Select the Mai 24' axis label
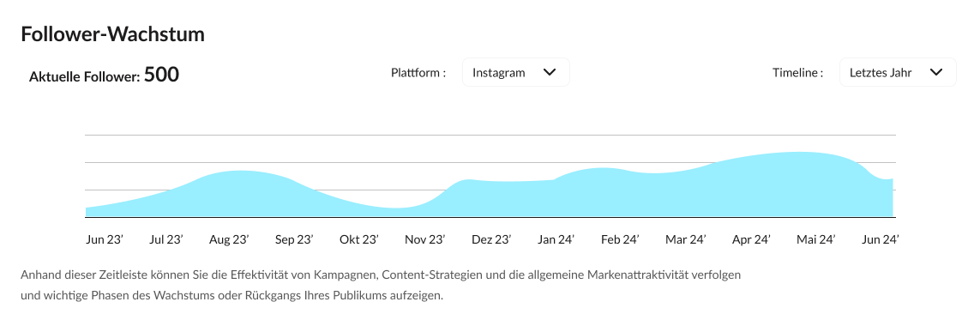 pyautogui.click(x=816, y=239)
